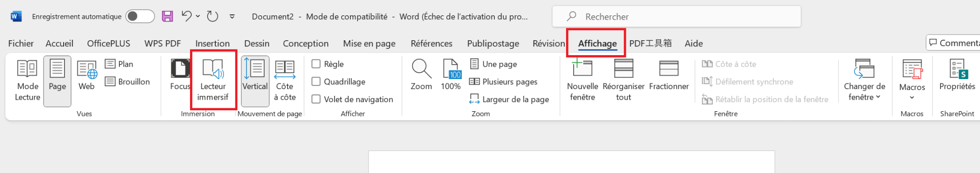The height and width of the screenshot is (173, 980).
Task: Switch to Plan outline view
Action: click(x=119, y=64)
